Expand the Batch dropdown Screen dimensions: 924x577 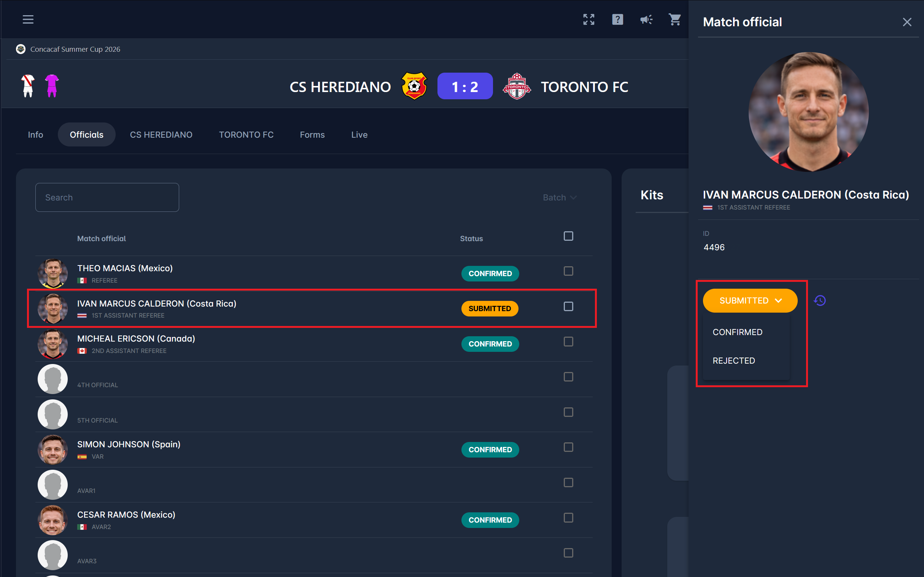[x=559, y=197]
